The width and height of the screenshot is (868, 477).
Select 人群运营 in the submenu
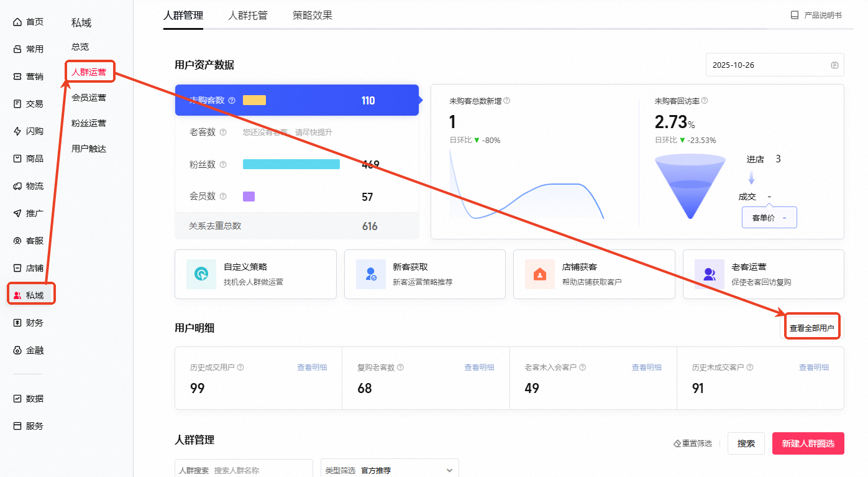(89, 72)
